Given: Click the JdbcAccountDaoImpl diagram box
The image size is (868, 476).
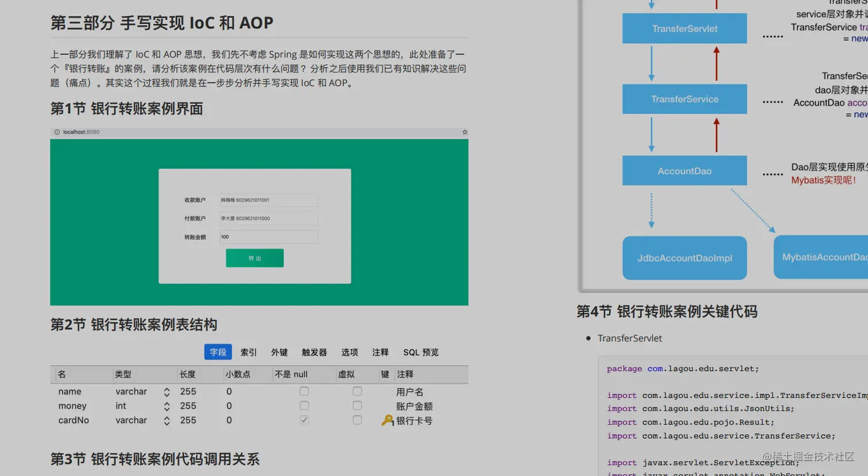Looking at the screenshot, I should pyautogui.click(x=684, y=258).
